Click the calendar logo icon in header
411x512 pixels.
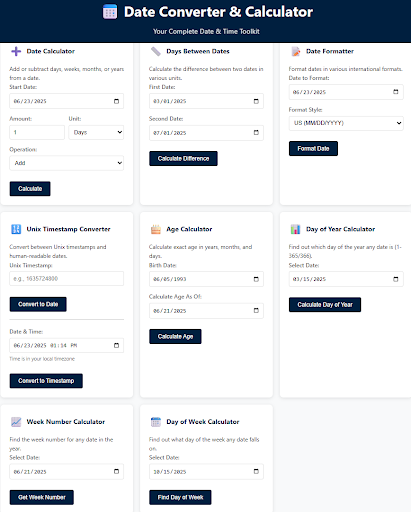(110, 12)
